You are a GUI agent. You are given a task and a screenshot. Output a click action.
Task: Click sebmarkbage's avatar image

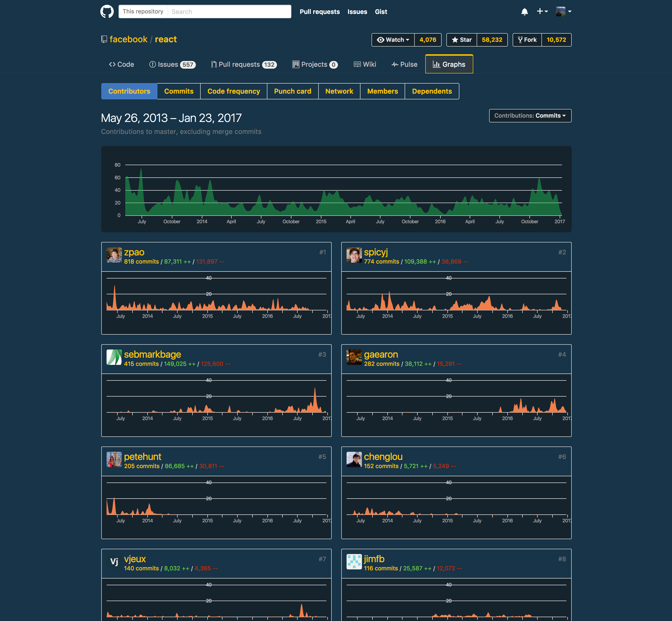(x=114, y=357)
